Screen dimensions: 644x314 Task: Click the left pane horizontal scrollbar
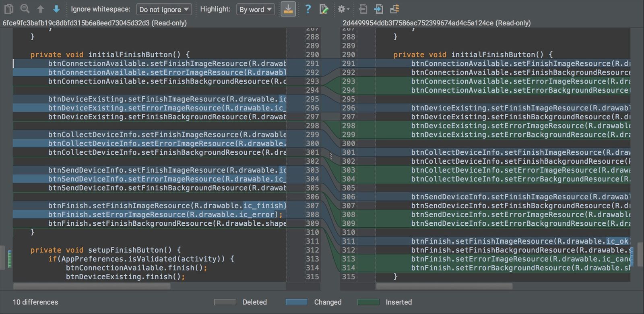pyautogui.click(x=92, y=286)
